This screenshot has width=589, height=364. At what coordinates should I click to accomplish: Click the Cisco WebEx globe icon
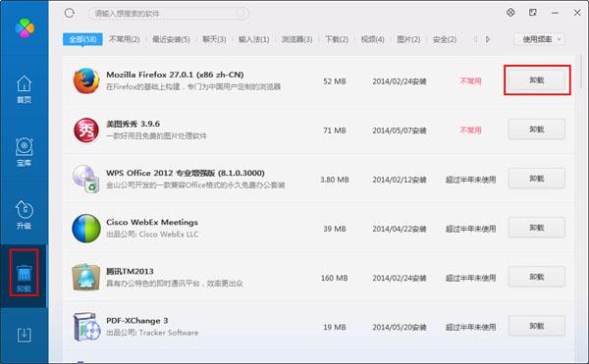pyautogui.click(x=86, y=229)
